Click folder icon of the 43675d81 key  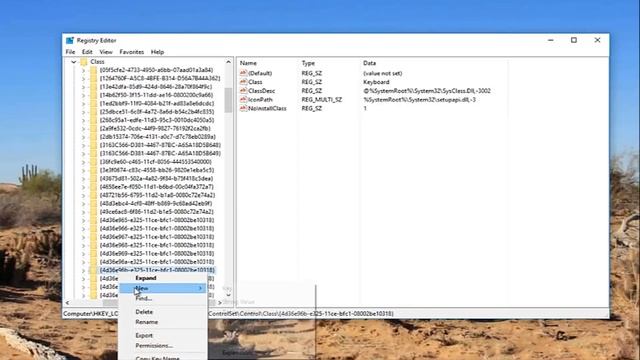click(93, 179)
